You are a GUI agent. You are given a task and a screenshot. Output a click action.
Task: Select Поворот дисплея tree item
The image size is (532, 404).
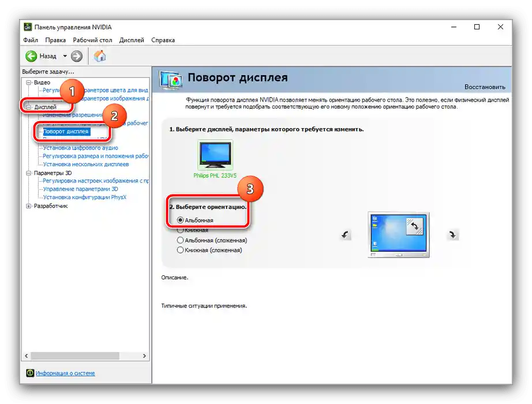click(66, 132)
